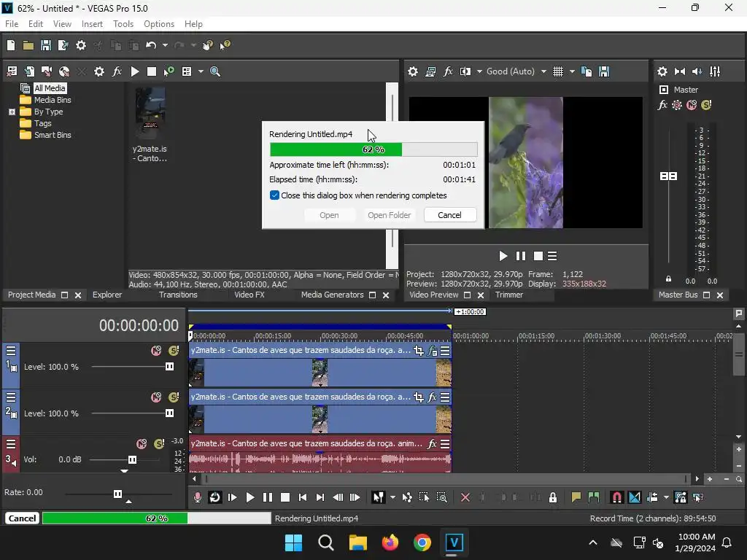Create a new project with New icon
This screenshot has height=560, width=747.
click(x=11, y=45)
